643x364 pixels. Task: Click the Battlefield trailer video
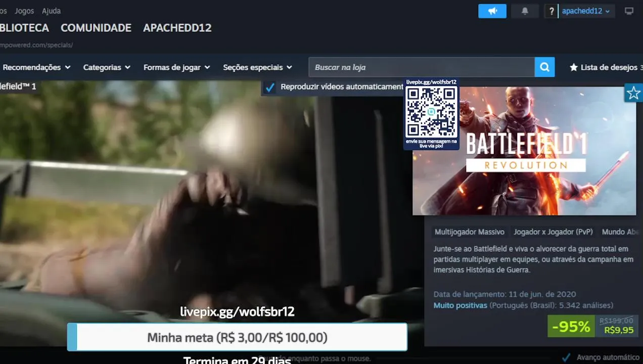[212, 212]
